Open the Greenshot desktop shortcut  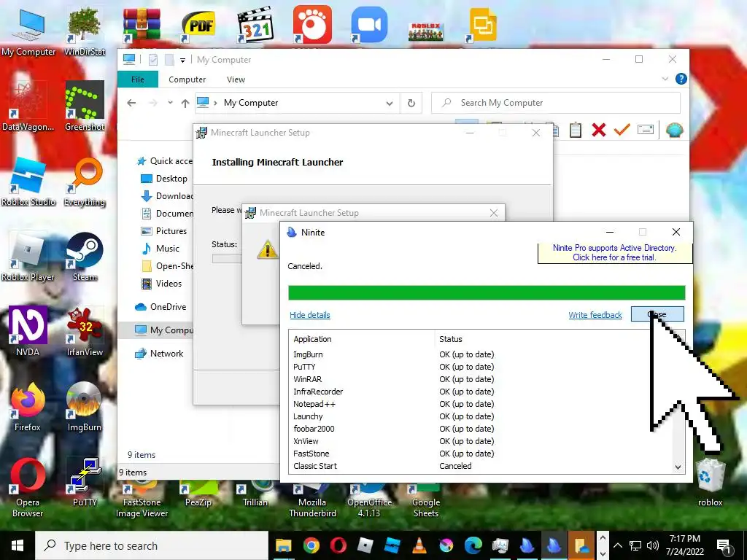coord(85,106)
